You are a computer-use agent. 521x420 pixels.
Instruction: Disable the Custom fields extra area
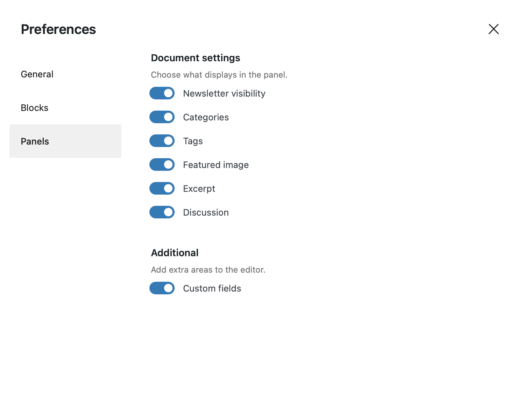click(162, 288)
